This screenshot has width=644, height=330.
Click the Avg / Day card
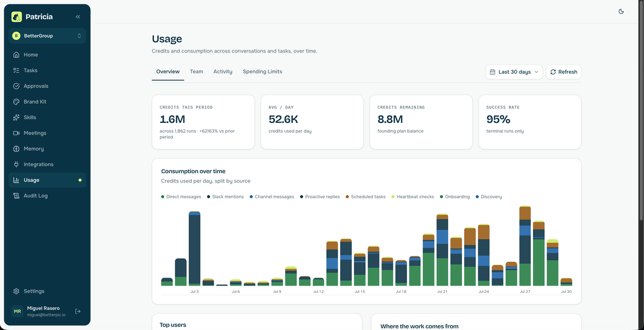click(312, 122)
